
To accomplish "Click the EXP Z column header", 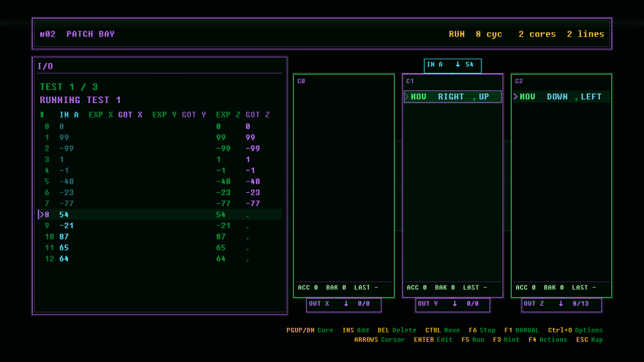I will 228,115.
